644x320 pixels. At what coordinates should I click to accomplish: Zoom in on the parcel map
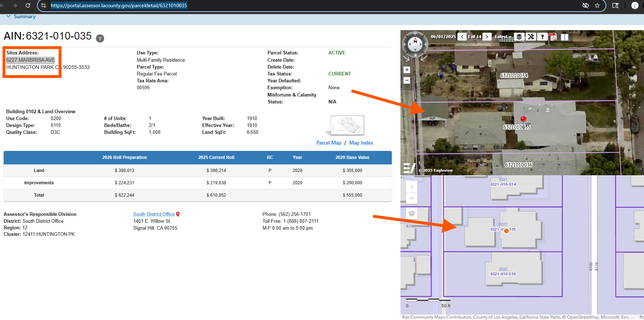pyautogui.click(x=412, y=187)
